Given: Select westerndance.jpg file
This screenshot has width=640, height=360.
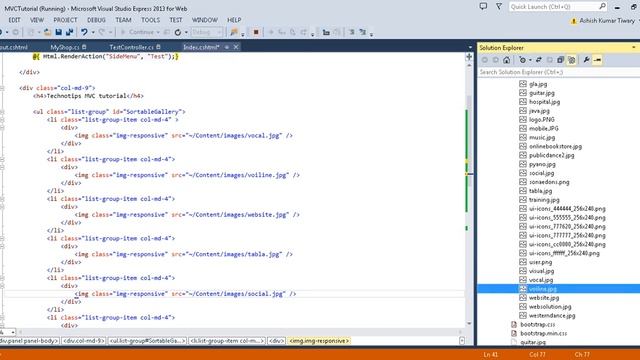Looking at the screenshot, I should tap(552, 316).
